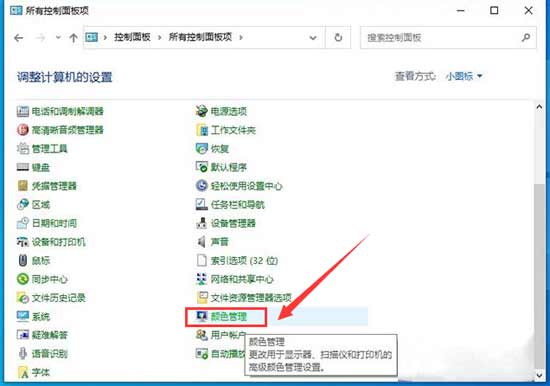The width and height of the screenshot is (550, 386).
Task: Expand chevron after 所有控制面板项 breadcrumb
Action: pos(241,37)
